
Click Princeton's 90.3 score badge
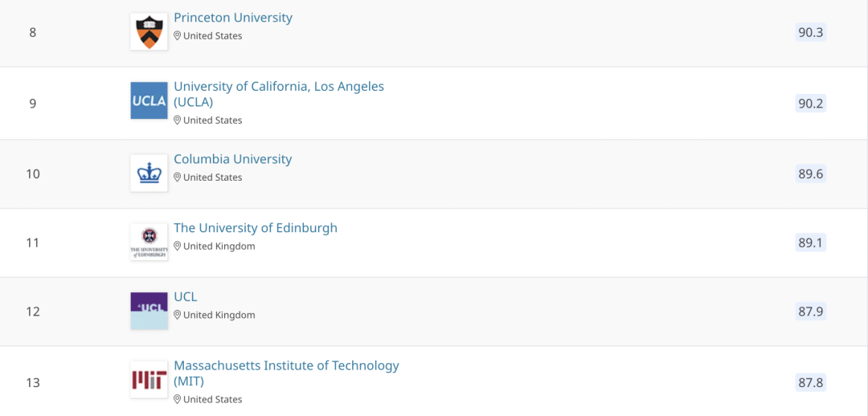[x=810, y=33]
